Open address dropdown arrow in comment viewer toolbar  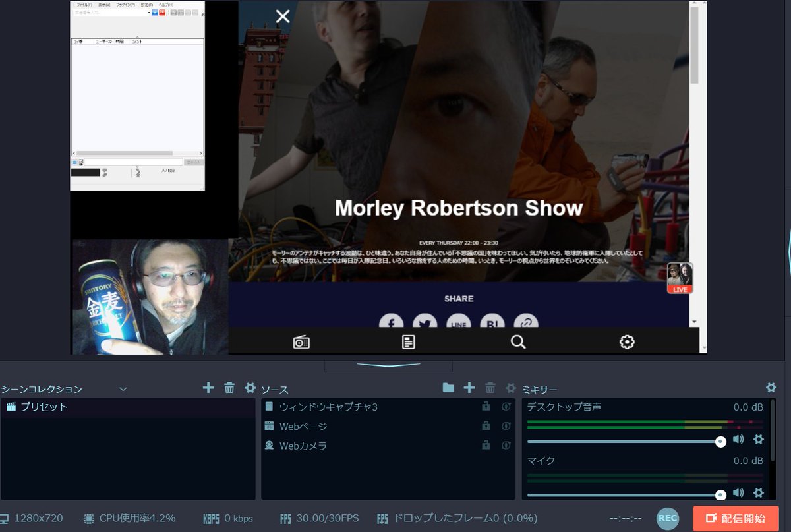pos(148,12)
